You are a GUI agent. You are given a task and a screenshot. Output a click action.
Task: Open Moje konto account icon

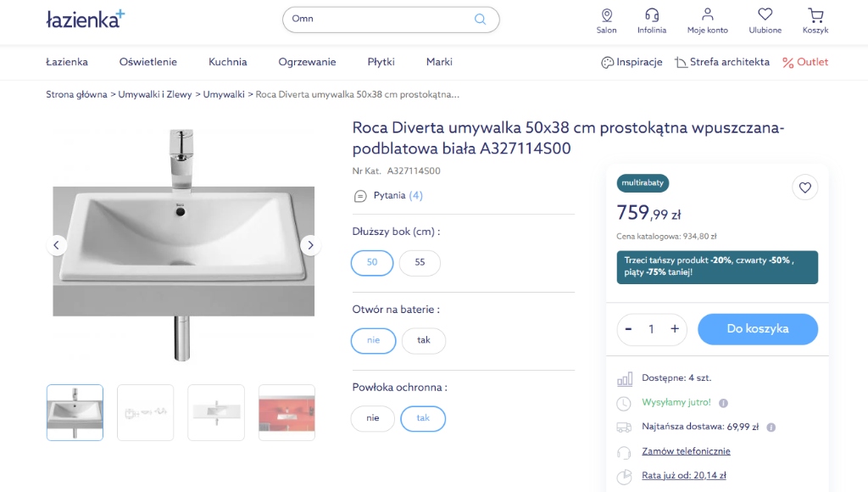tap(708, 15)
